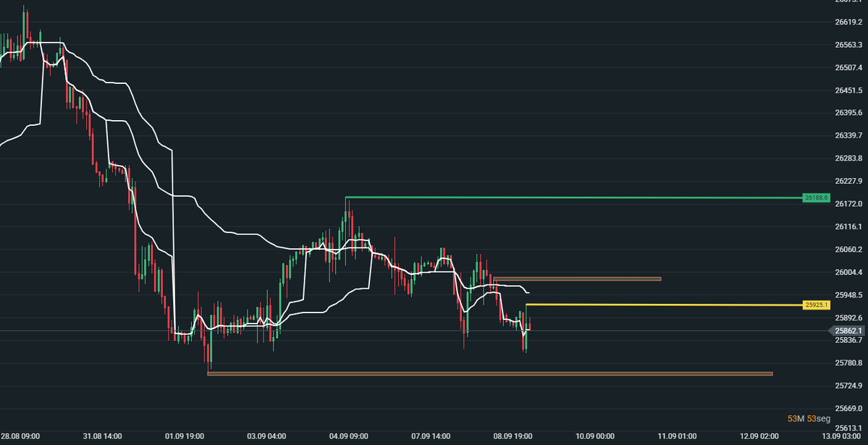Viewport: 868px width, 445px height.
Task: Click the 25613.1 price axis label
Action: 848,428
